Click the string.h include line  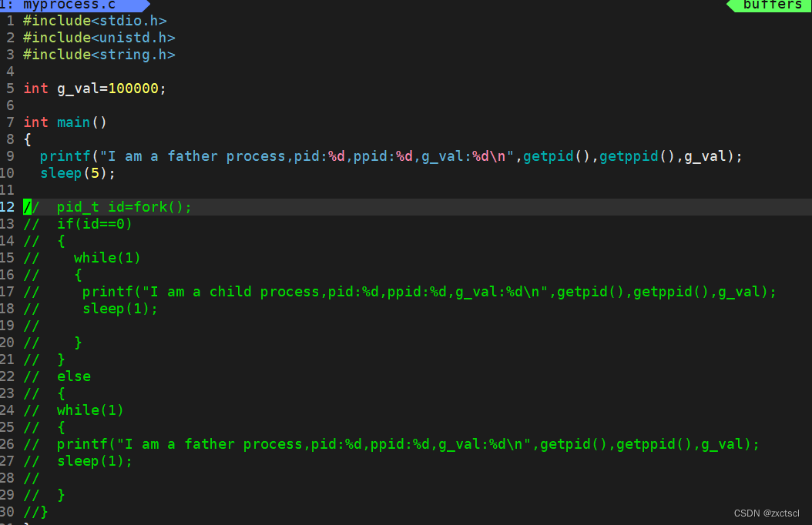tap(99, 55)
